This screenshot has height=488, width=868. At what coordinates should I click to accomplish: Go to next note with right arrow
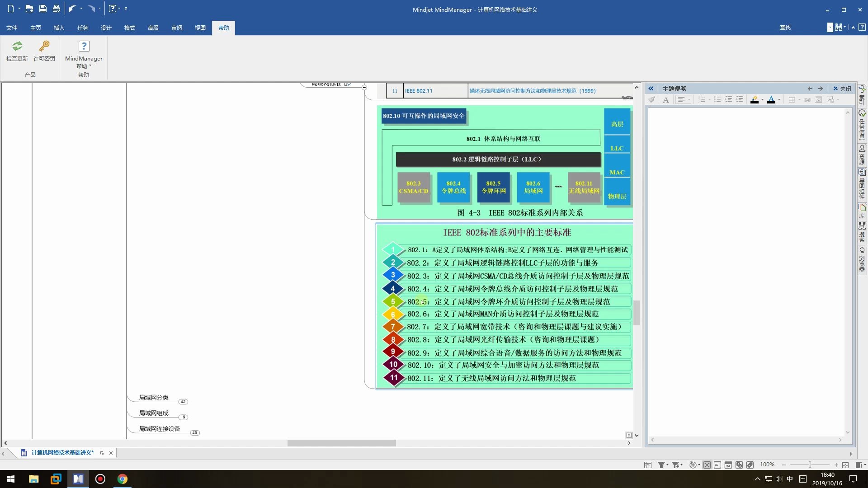[821, 89]
